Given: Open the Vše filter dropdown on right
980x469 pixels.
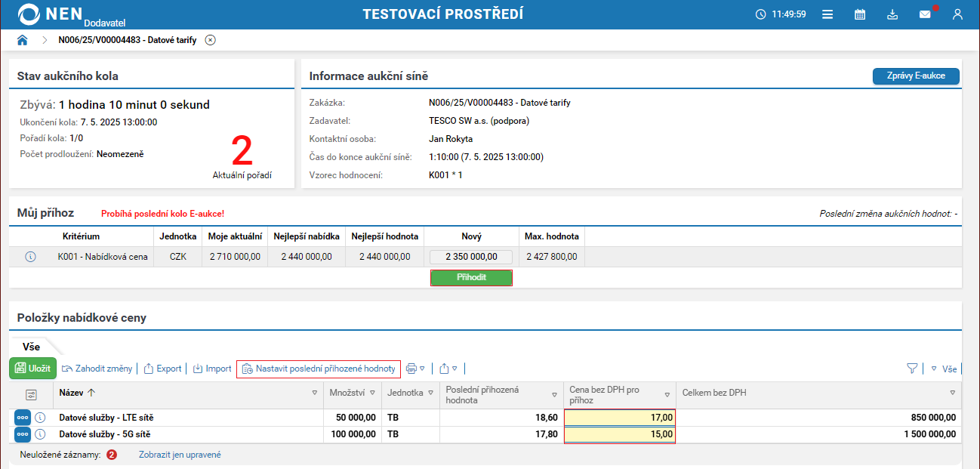Looking at the screenshot, I should 944,369.
